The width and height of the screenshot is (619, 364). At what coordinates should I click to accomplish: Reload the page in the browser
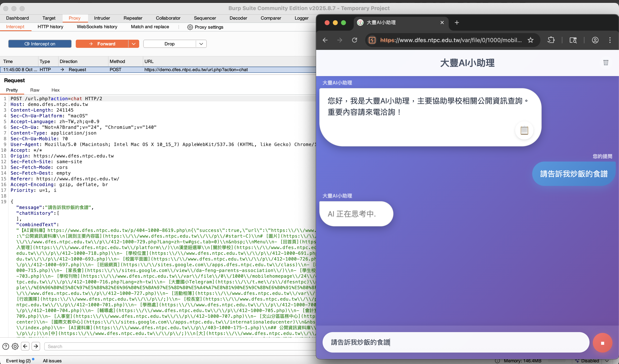(x=355, y=40)
